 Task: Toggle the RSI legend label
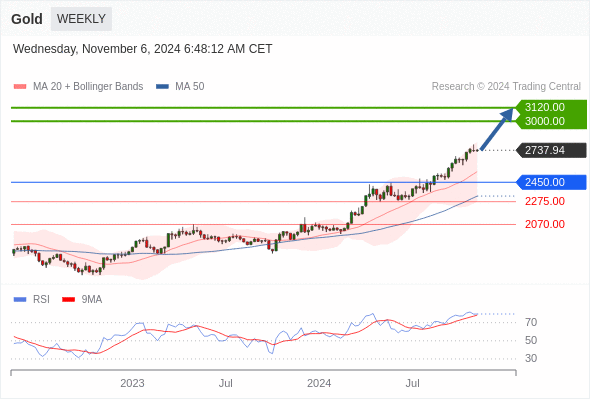click(x=41, y=300)
